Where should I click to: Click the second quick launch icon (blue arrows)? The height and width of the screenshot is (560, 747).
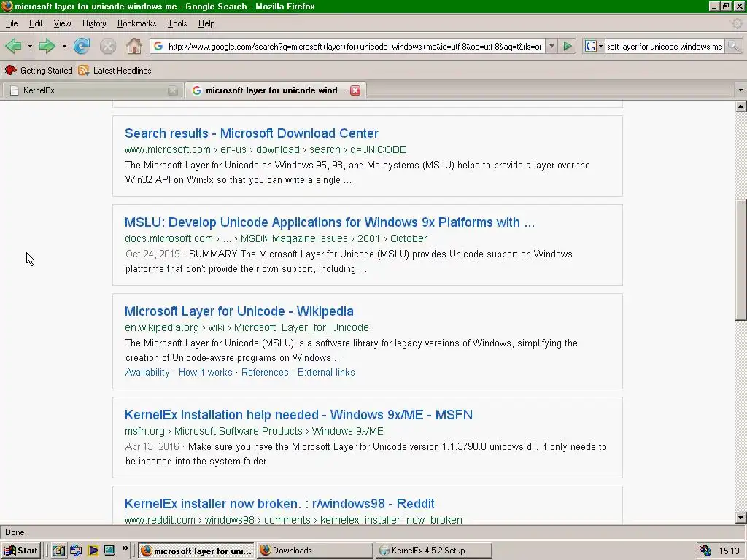(76, 551)
